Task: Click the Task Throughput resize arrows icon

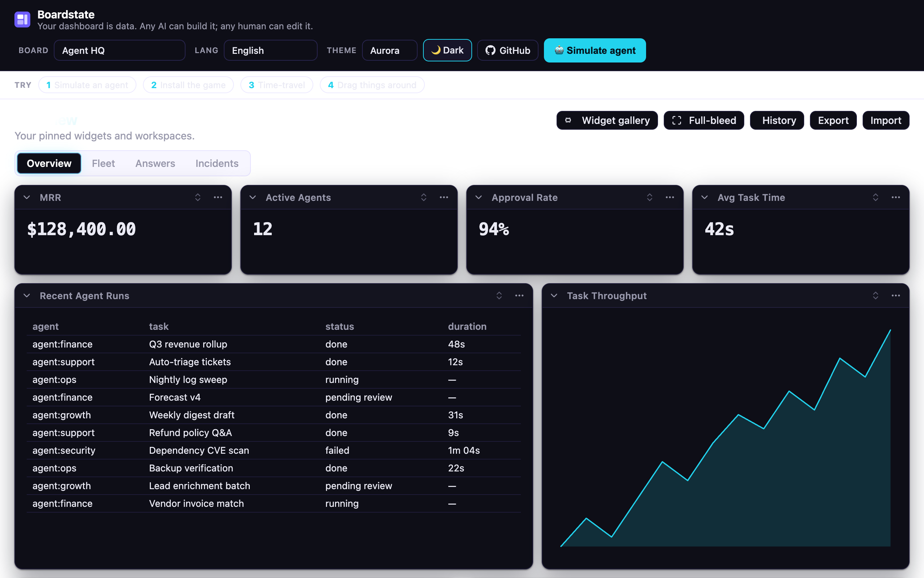Action: (876, 296)
